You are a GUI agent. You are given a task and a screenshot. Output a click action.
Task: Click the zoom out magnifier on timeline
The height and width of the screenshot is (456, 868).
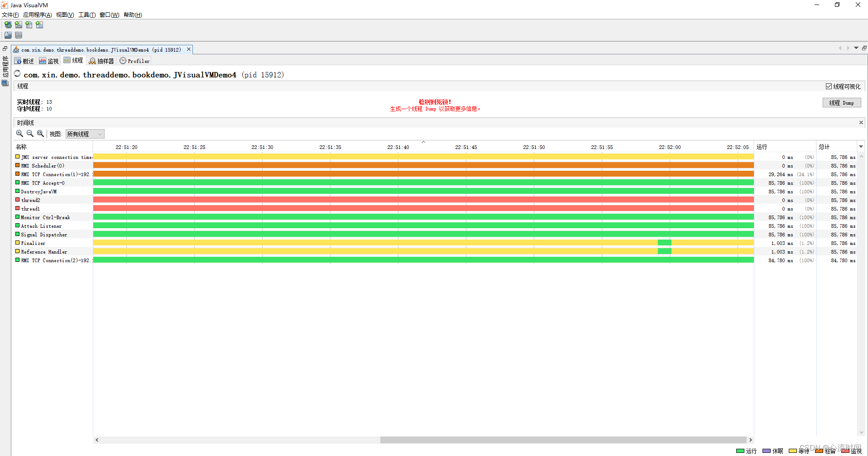click(30, 134)
